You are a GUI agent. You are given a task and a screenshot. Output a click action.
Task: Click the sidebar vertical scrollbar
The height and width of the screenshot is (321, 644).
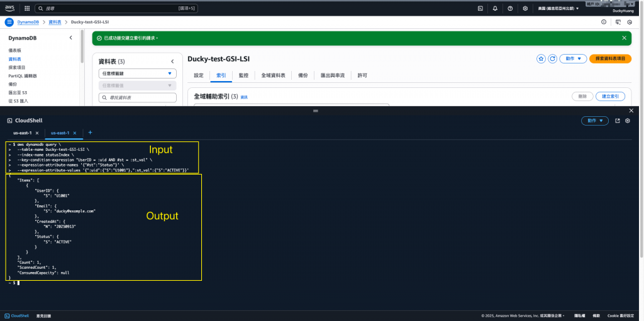[x=82, y=47]
